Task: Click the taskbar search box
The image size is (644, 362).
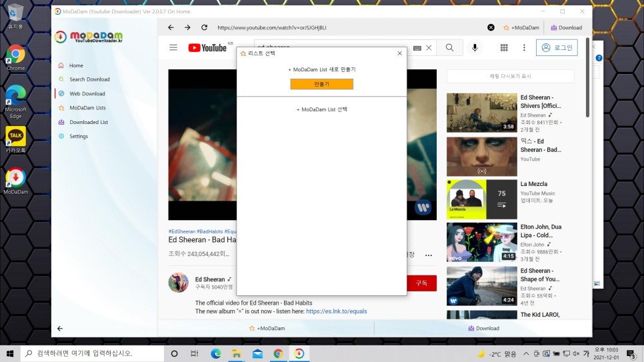Action: pos(93,353)
